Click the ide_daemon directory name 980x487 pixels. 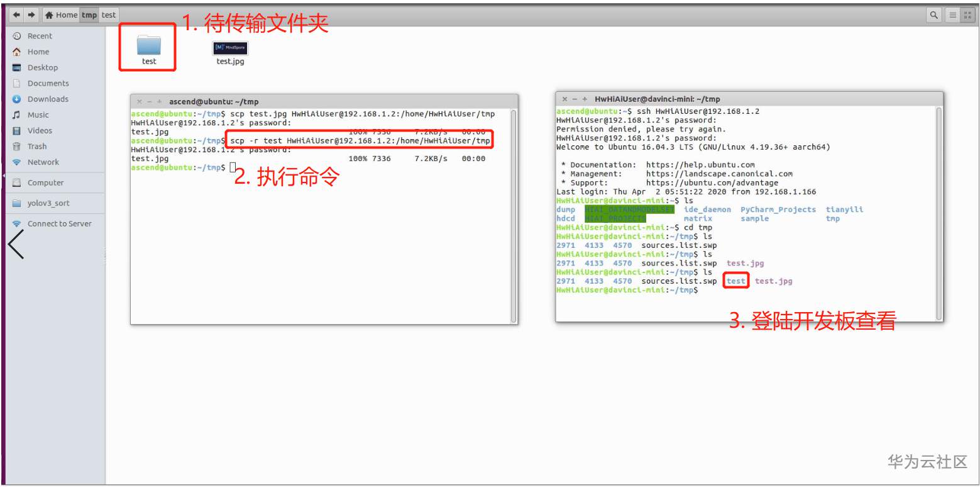[x=707, y=210]
